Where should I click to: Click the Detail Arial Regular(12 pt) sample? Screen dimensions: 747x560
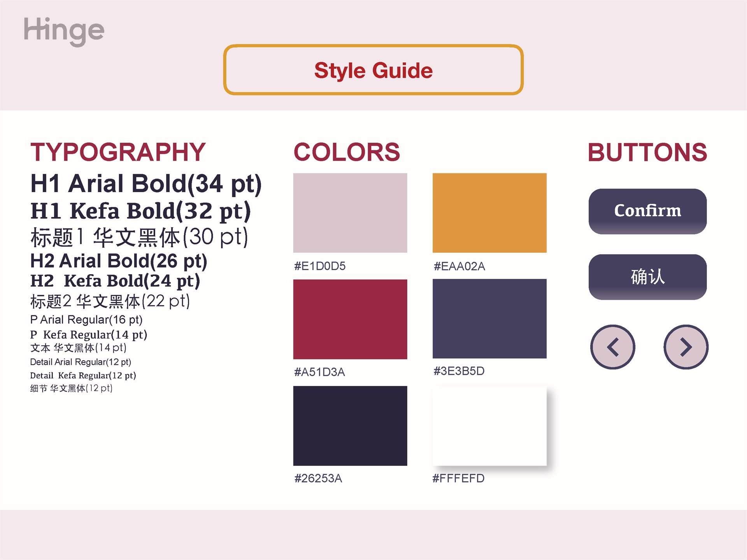(x=81, y=362)
